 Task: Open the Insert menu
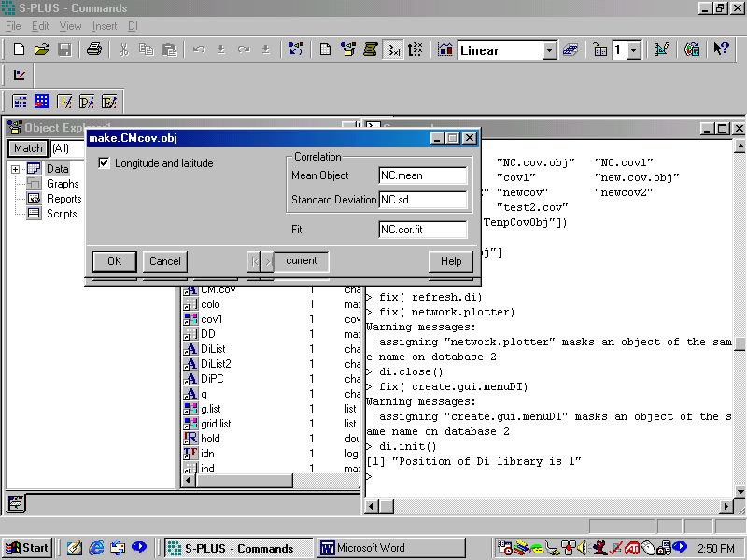tap(105, 26)
